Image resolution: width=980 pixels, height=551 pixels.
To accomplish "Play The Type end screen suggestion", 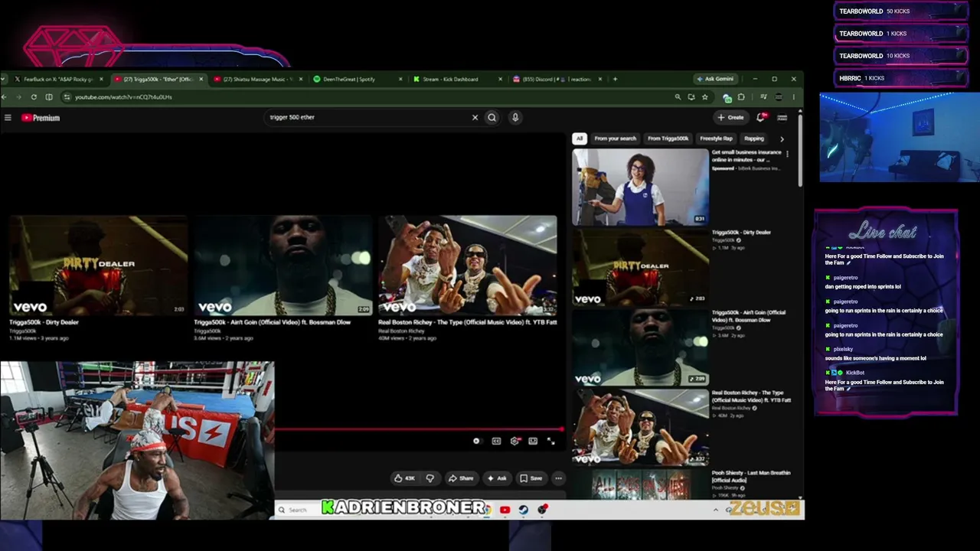I will [x=468, y=265].
